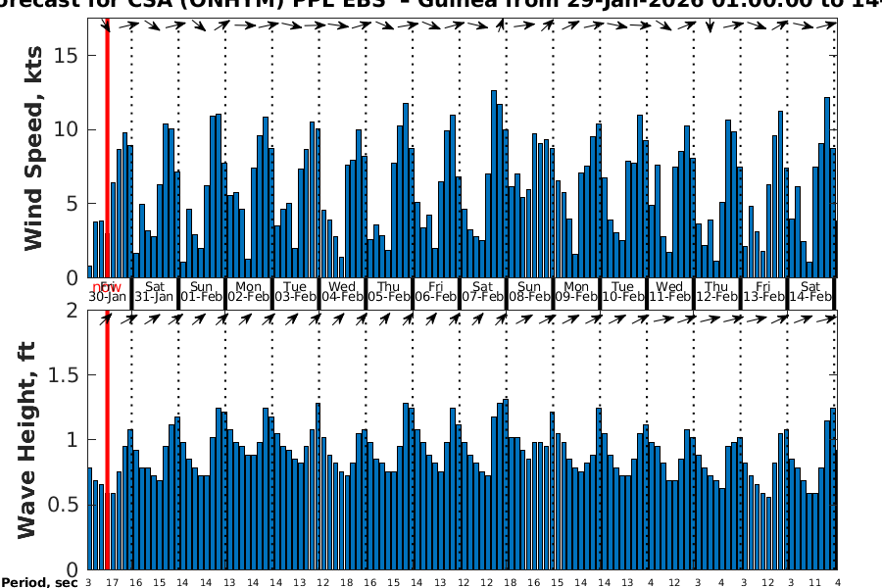Screen dimensions: 882x588
Task: Click the downward wind arrow above Thu 12-Feb
Action: tap(710, 25)
